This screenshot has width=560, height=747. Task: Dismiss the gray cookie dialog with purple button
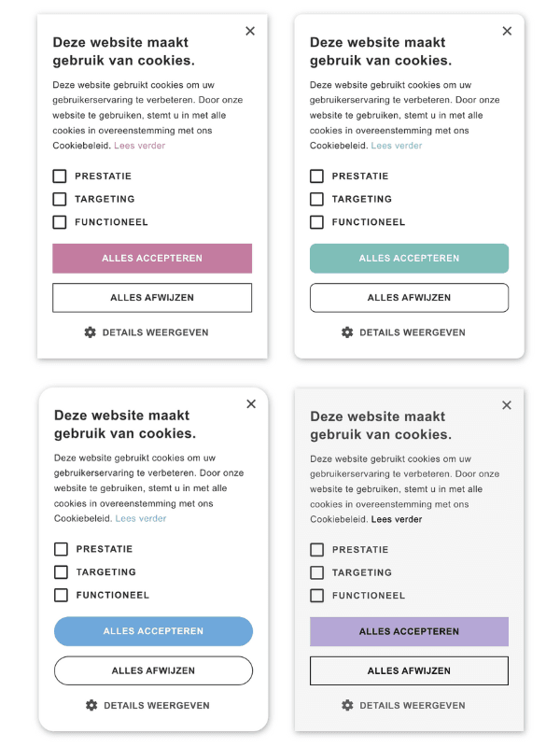click(x=507, y=405)
